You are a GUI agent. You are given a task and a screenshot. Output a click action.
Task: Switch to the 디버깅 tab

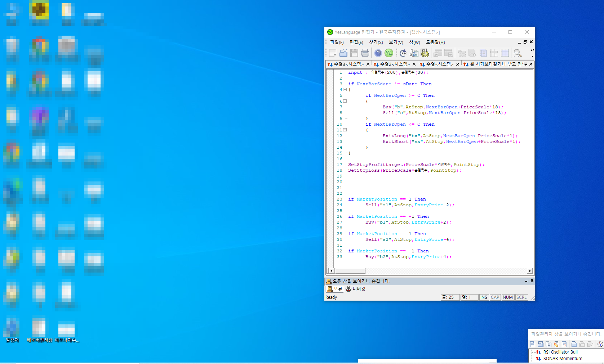click(x=355, y=289)
